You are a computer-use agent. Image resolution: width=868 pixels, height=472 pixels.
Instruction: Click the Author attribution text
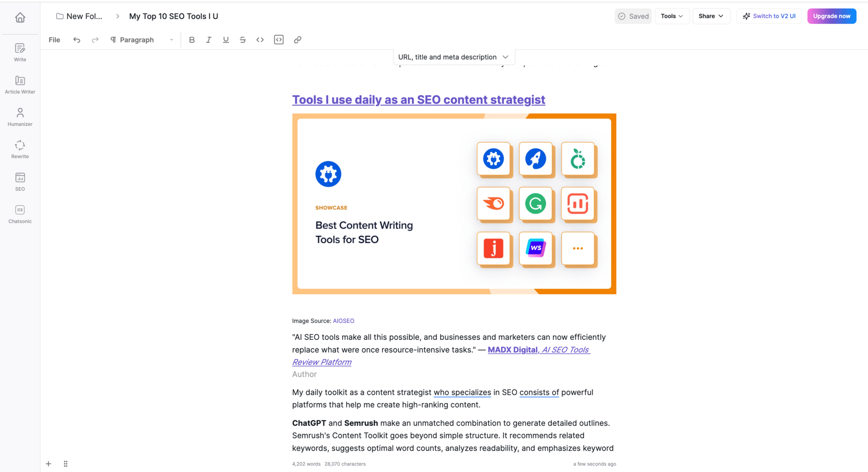click(304, 374)
